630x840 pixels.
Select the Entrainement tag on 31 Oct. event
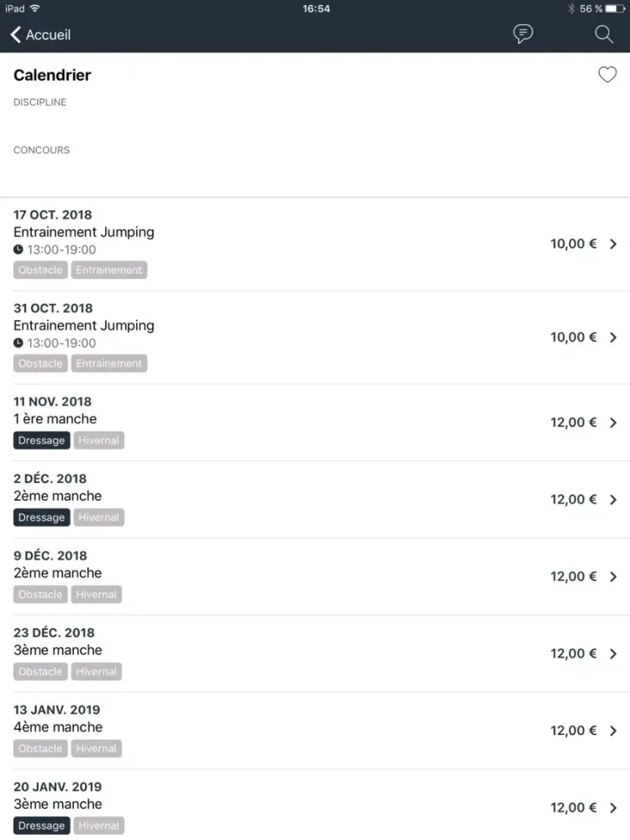pos(109,364)
